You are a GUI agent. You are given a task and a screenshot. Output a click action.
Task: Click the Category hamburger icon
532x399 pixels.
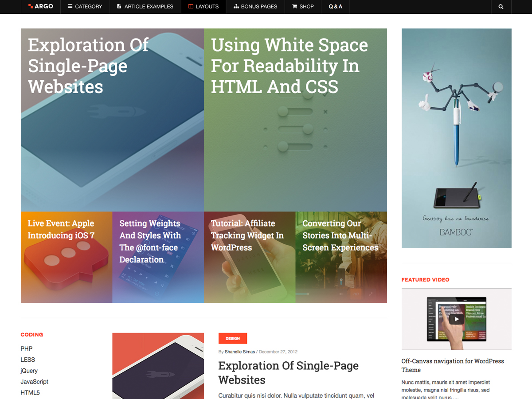(70, 7)
